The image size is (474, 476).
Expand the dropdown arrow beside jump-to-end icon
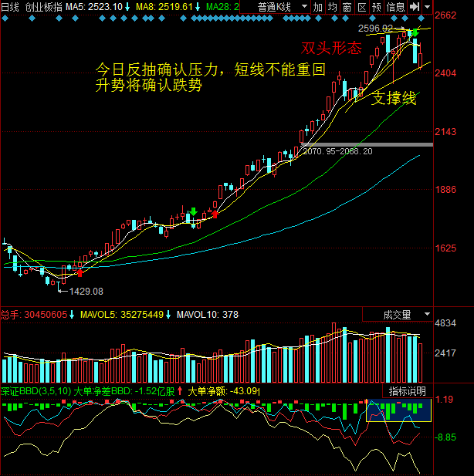[x=428, y=7]
